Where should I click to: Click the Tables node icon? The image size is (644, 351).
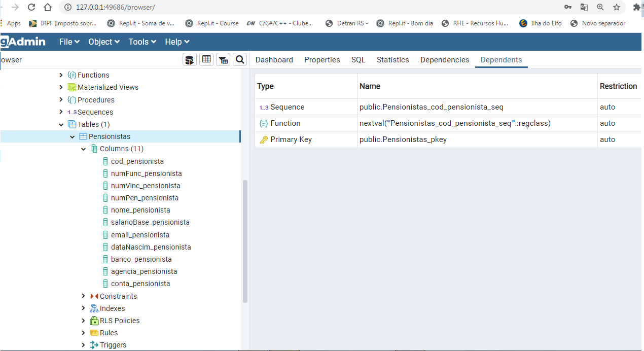click(x=72, y=124)
